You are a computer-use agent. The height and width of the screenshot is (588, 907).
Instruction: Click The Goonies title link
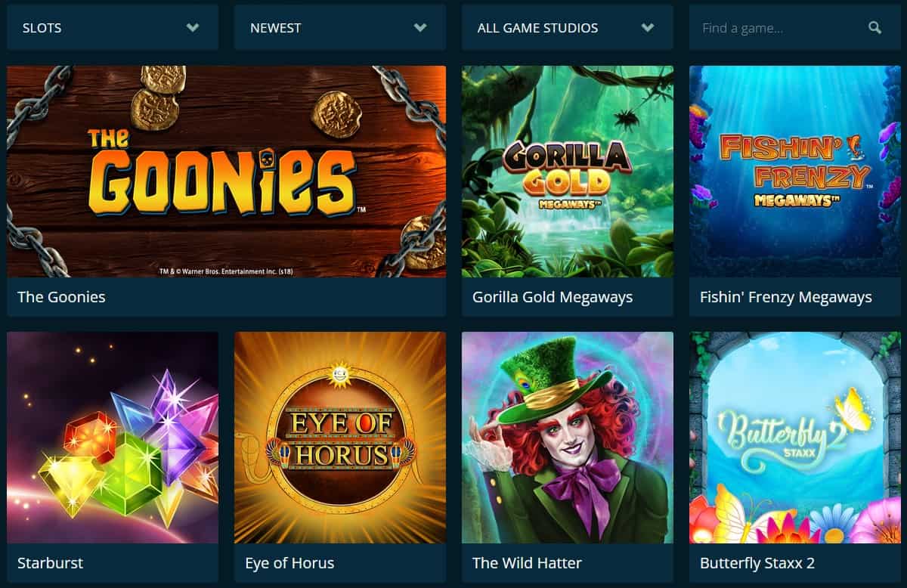pyautogui.click(x=61, y=297)
